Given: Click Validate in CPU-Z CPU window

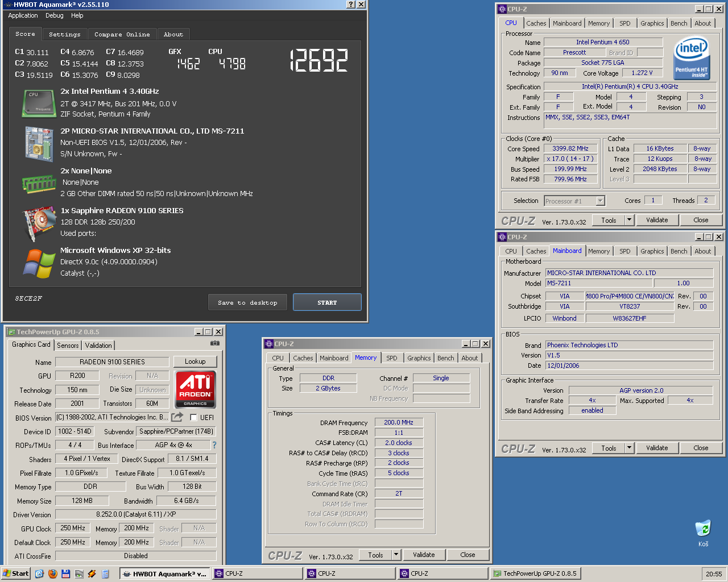Looking at the screenshot, I should (657, 220).
